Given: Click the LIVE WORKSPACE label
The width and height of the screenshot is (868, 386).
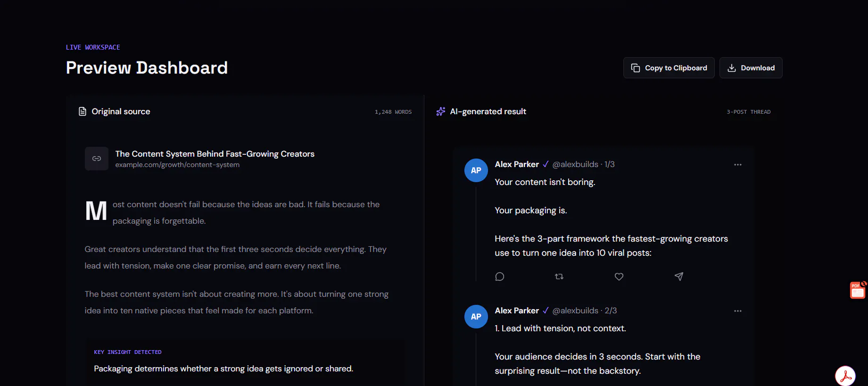Looking at the screenshot, I should pos(93,47).
